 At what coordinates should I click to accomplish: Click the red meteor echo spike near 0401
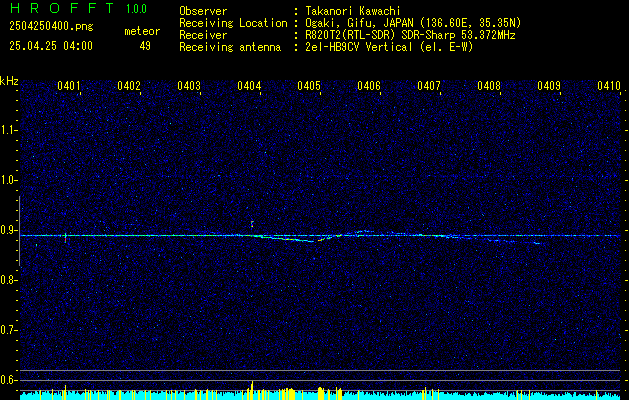point(65,238)
